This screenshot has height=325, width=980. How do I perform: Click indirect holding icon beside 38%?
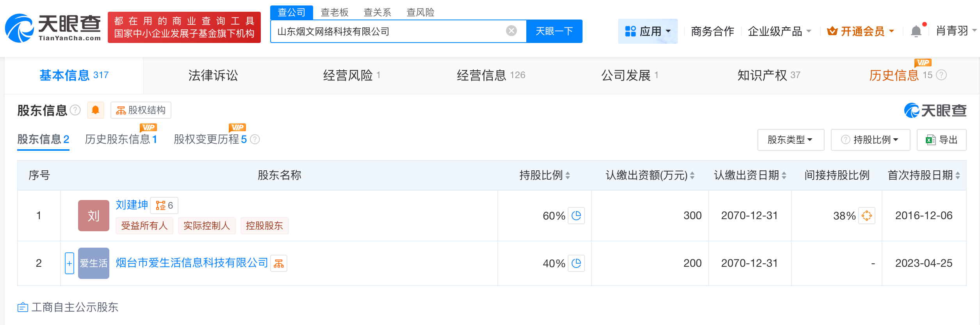click(866, 216)
